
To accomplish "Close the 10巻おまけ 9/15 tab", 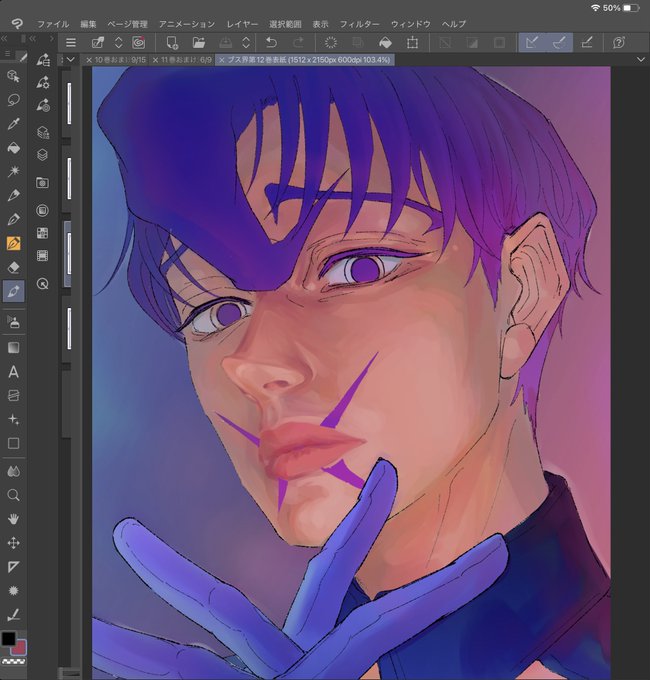I will [89, 60].
